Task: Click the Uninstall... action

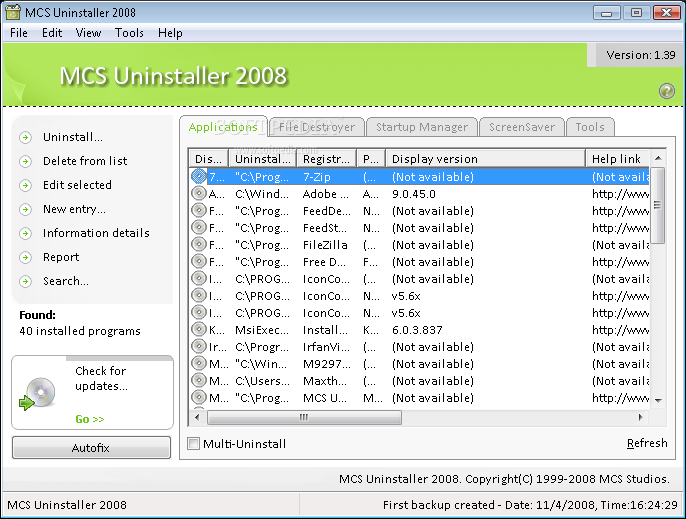Action: [73, 137]
